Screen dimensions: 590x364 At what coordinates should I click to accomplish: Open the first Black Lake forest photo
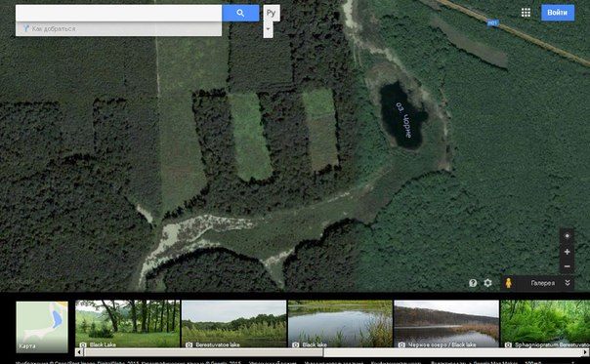[128, 324]
